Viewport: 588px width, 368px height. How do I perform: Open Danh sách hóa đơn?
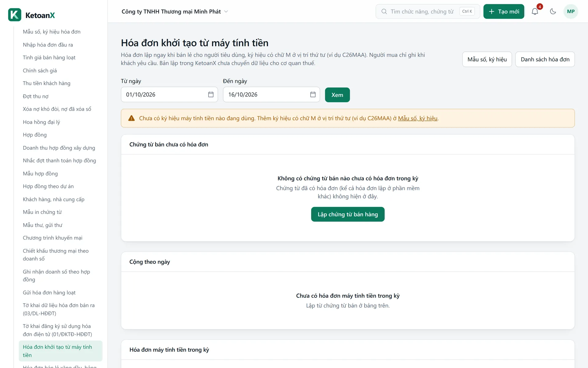click(x=545, y=59)
